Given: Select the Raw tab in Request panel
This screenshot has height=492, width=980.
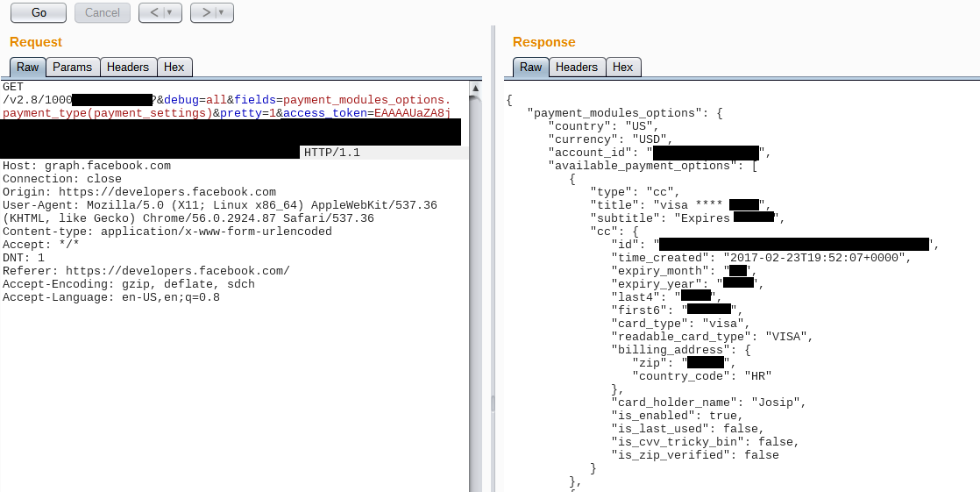Looking at the screenshot, I should pos(27,67).
